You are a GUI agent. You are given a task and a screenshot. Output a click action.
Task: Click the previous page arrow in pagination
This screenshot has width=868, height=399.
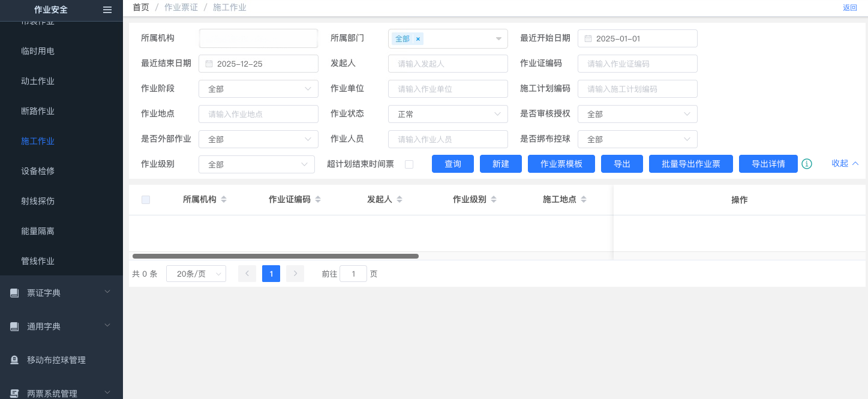point(247,274)
